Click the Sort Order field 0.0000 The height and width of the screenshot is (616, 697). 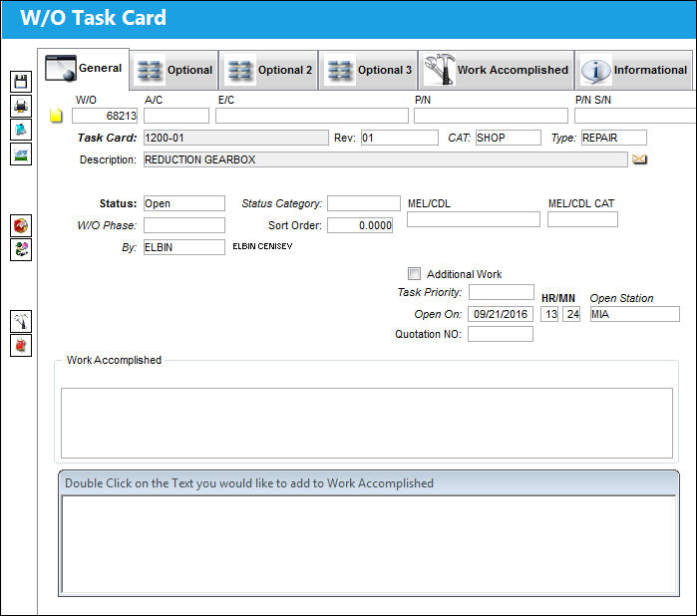360,225
